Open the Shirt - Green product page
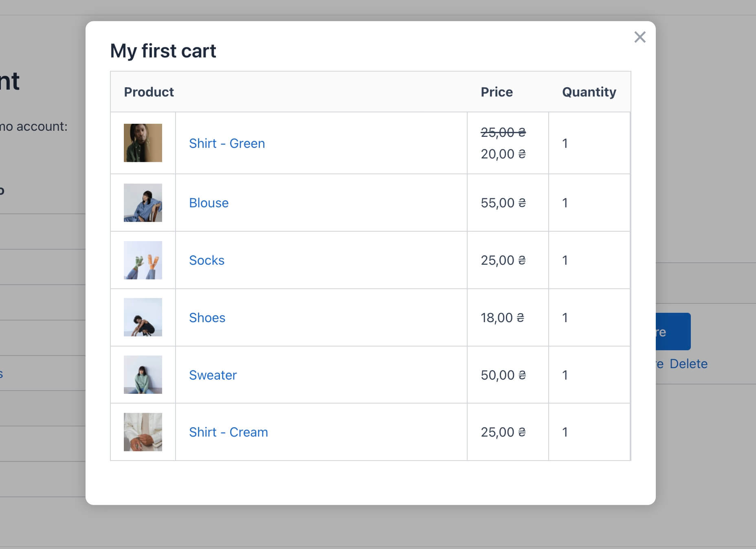The height and width of the screenshot is (549, 756). point(227,143)
